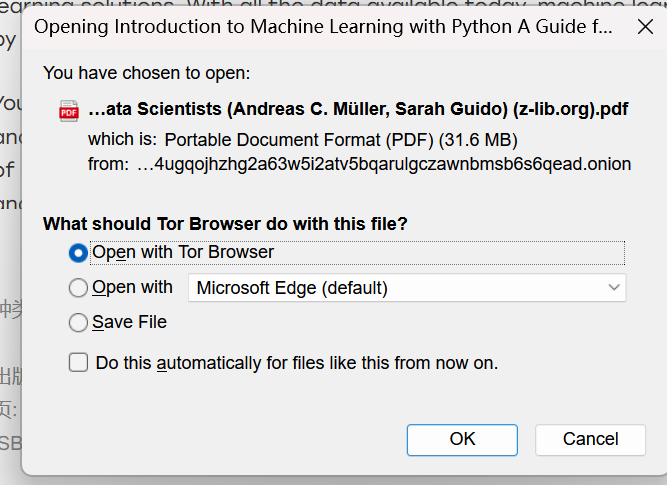Screen dimensions: 667x485
Task: Enable Do this automatically checkbox
Action: 78,362
